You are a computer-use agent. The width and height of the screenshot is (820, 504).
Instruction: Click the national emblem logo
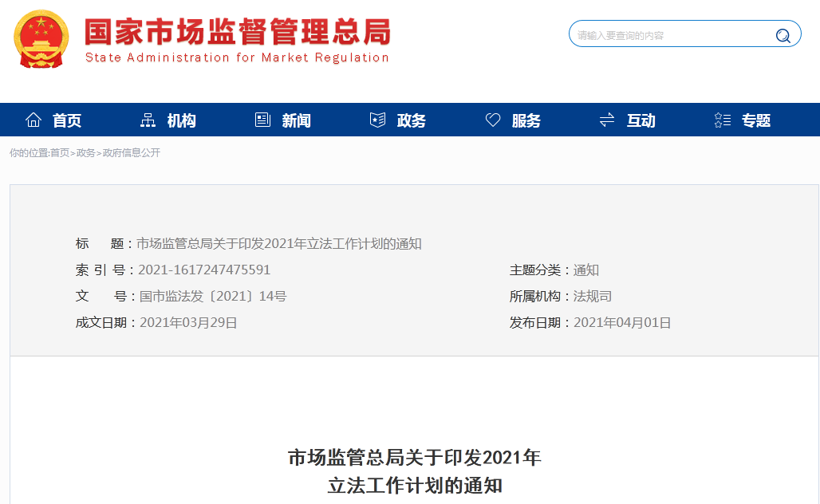point(41,38)
